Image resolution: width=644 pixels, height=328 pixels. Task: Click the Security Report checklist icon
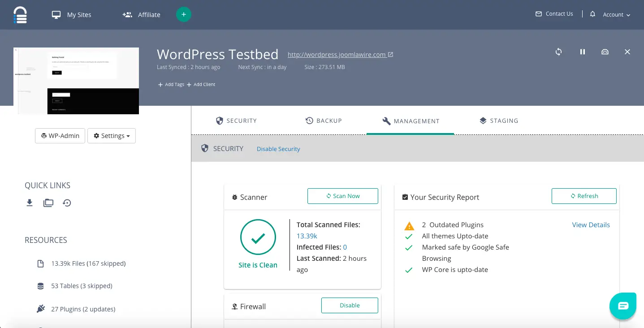pyautogui.click(x=405, y=197)
